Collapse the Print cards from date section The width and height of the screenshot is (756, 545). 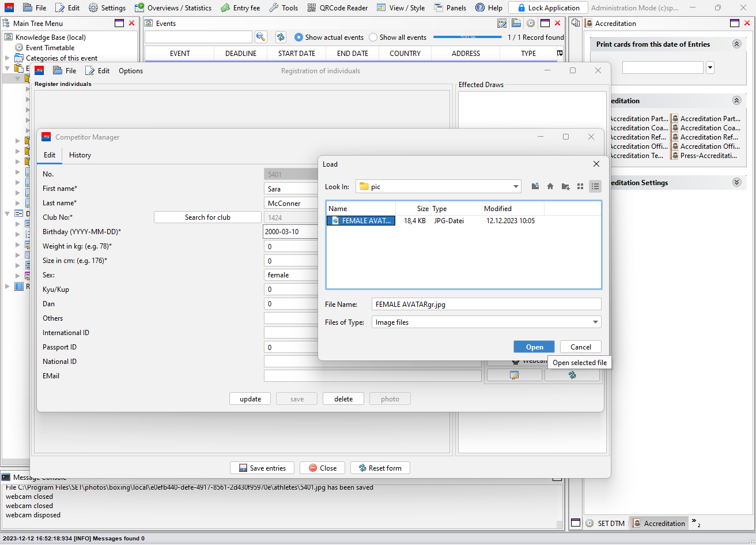click(736, 44)
